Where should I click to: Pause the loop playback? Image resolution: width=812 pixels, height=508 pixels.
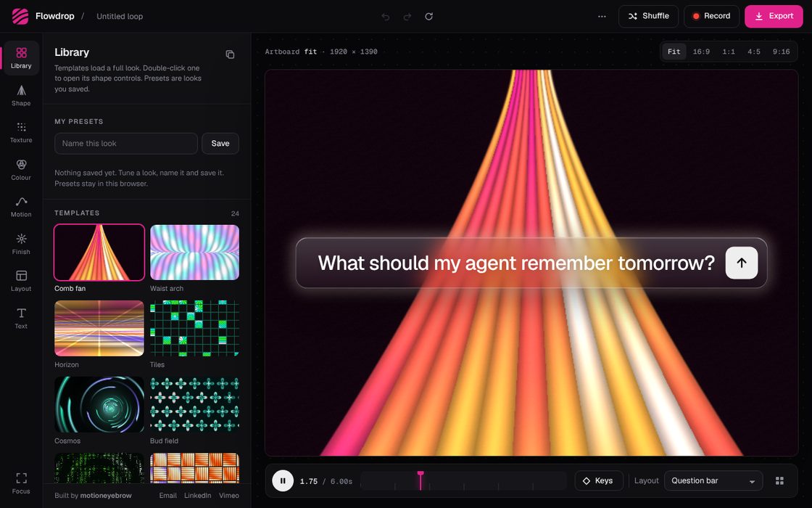coord(283,481)
